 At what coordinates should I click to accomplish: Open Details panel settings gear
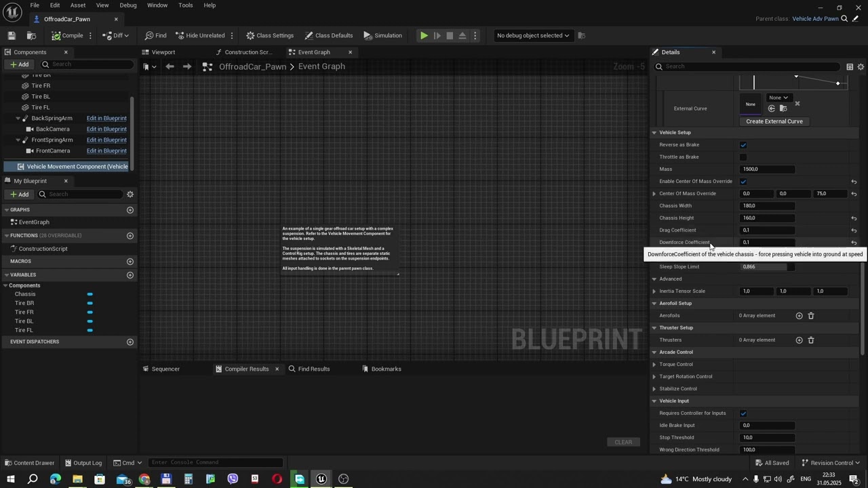(861, 66)
